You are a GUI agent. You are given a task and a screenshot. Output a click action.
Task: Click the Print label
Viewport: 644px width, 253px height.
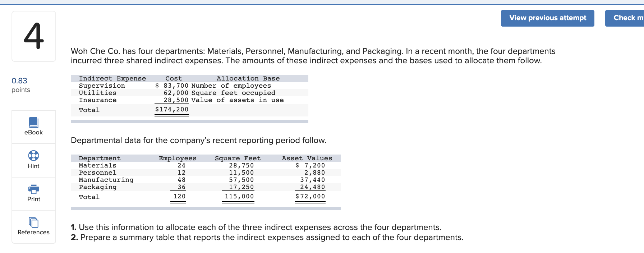point(34,199)
